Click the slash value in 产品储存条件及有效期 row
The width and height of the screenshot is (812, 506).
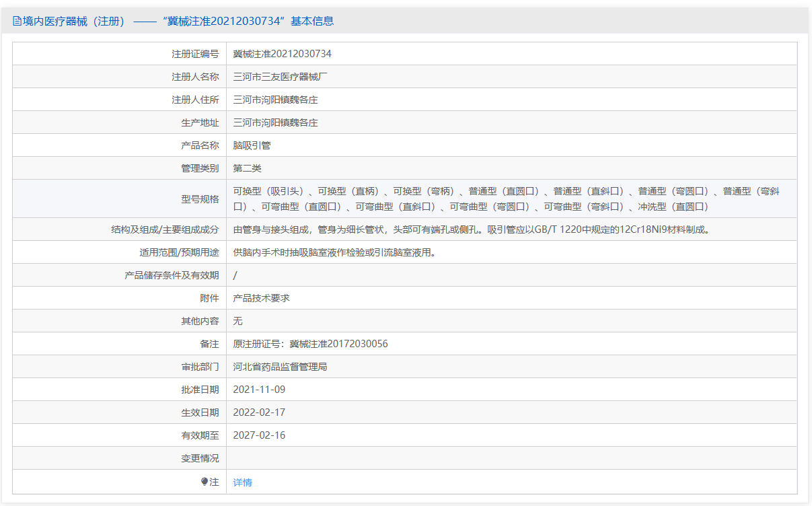[235, 275]
